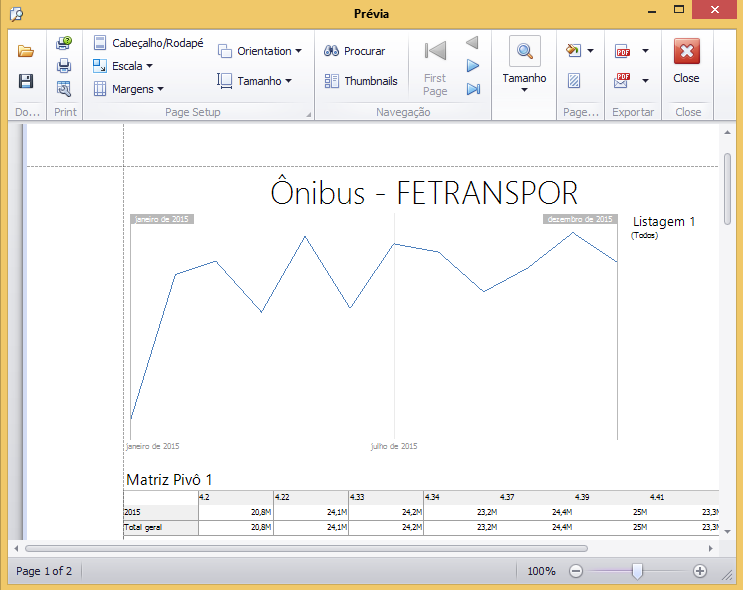This screenshot has width=743, height=590.
Task: Click the Tamanho zoom magnifier button
Action: click(525, 51)
